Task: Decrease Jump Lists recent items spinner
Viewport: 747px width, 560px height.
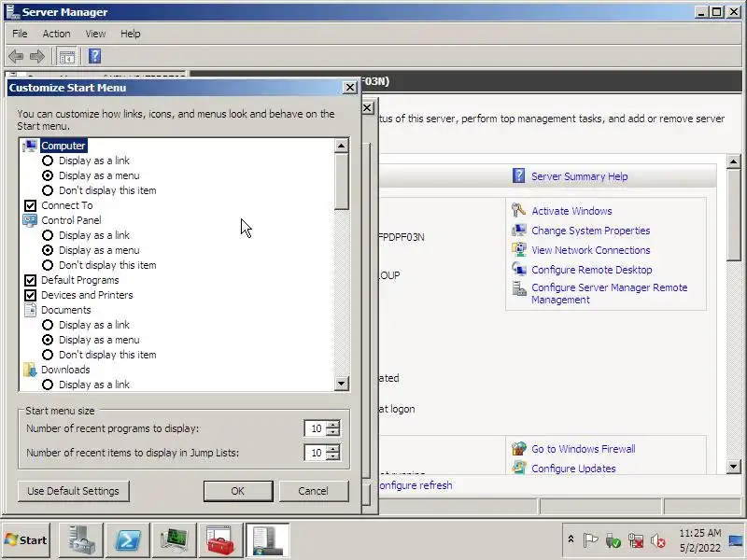Action: (x=333, y=456)
